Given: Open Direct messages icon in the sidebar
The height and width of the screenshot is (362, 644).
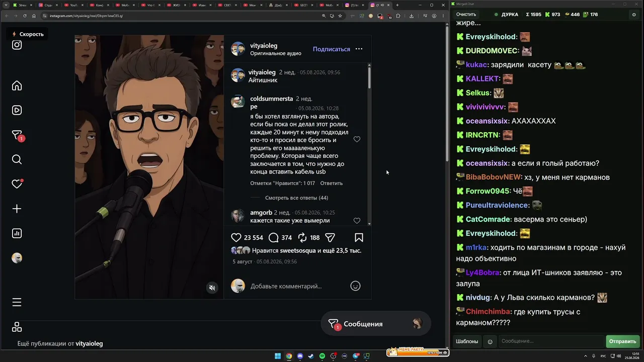Looking at the screenshot, I should [x=17, y=135].
